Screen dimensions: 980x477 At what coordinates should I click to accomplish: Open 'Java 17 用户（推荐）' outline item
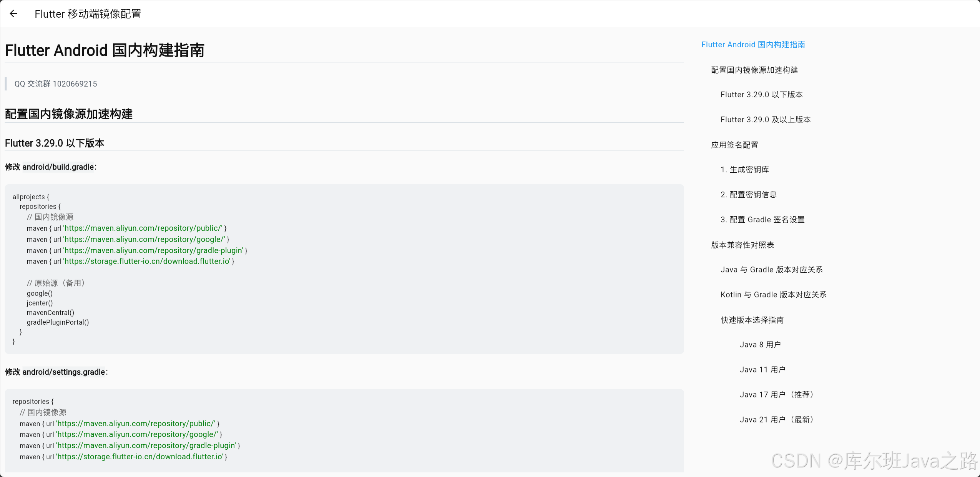tap(776, 395)
